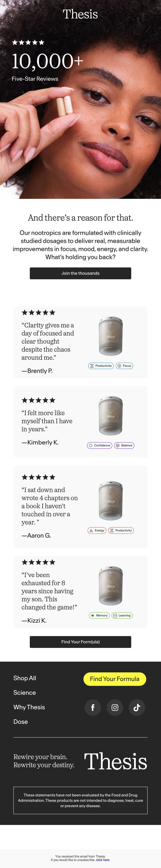Click the Join the thousands button
Screen dimensions: 161x868
[80, 273]
